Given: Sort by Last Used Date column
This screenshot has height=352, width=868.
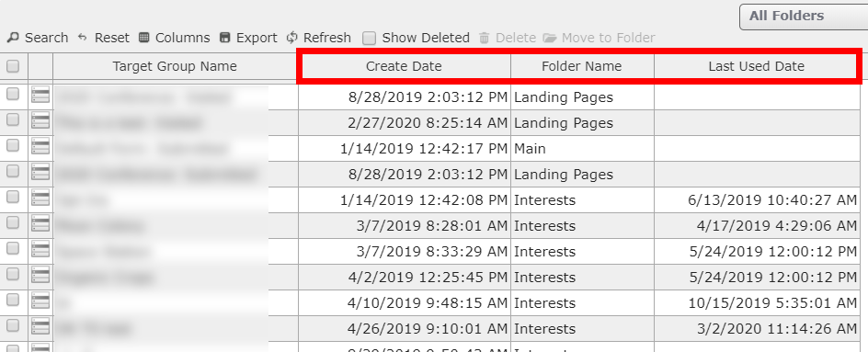Looking at the screenshot, I should 756,66.
